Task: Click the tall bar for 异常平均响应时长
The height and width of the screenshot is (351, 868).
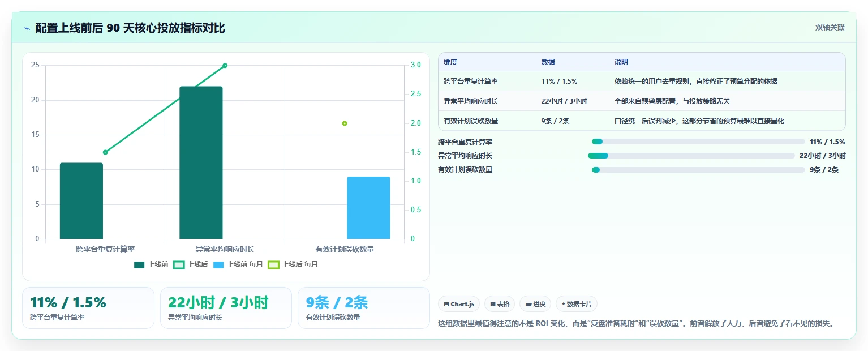Action: [201, 163]
